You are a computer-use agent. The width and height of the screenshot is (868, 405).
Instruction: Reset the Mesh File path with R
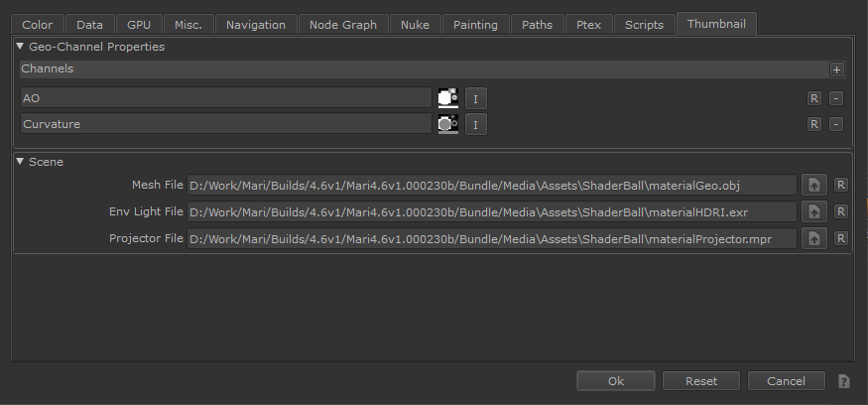coord(840,185)
